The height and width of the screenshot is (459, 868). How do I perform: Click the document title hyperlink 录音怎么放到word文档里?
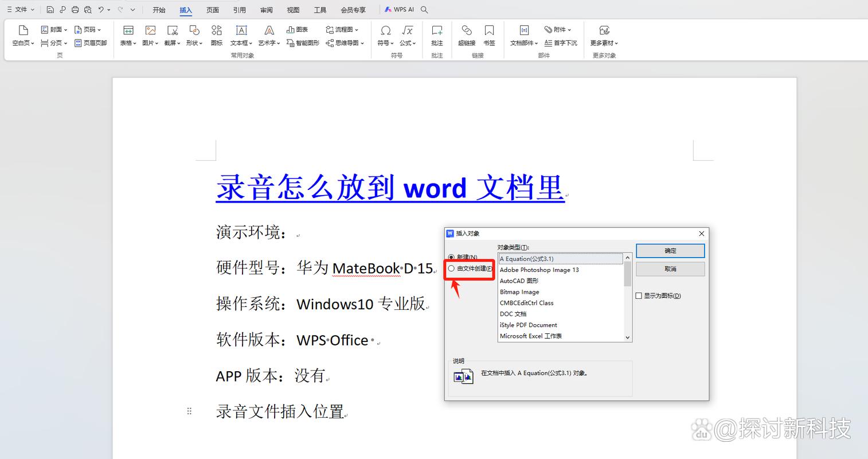coord(390,188)
